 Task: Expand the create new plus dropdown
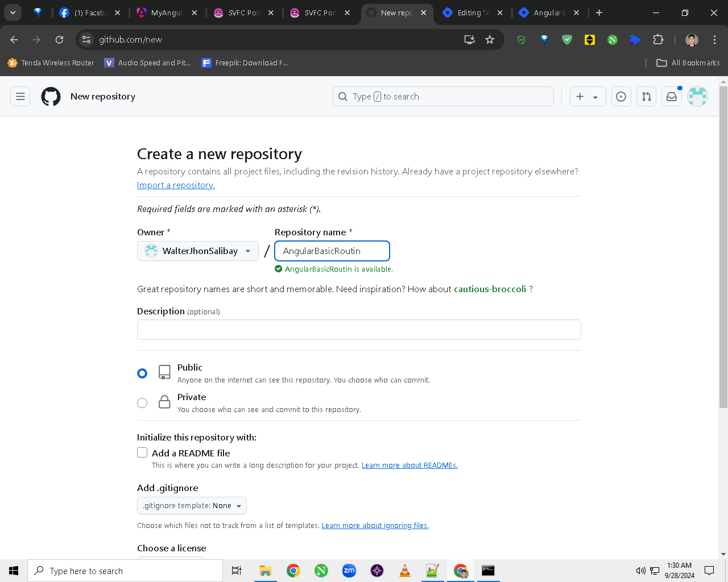pos(588,97)
